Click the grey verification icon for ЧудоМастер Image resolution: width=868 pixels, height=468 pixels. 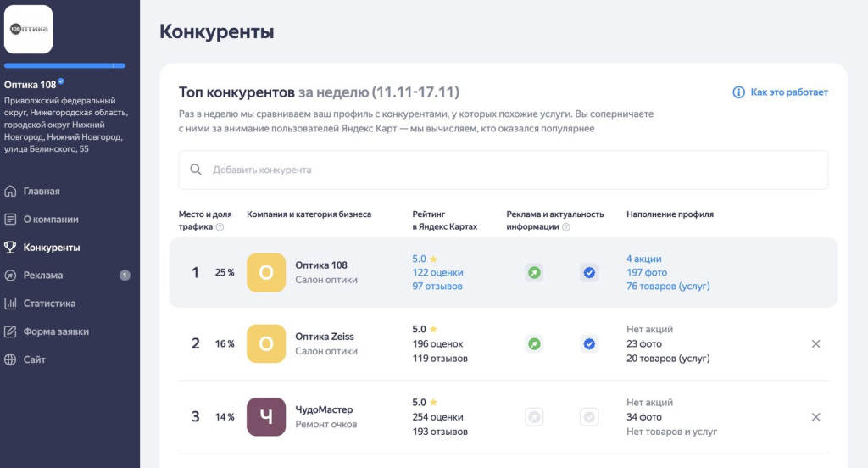pos(590,417)
